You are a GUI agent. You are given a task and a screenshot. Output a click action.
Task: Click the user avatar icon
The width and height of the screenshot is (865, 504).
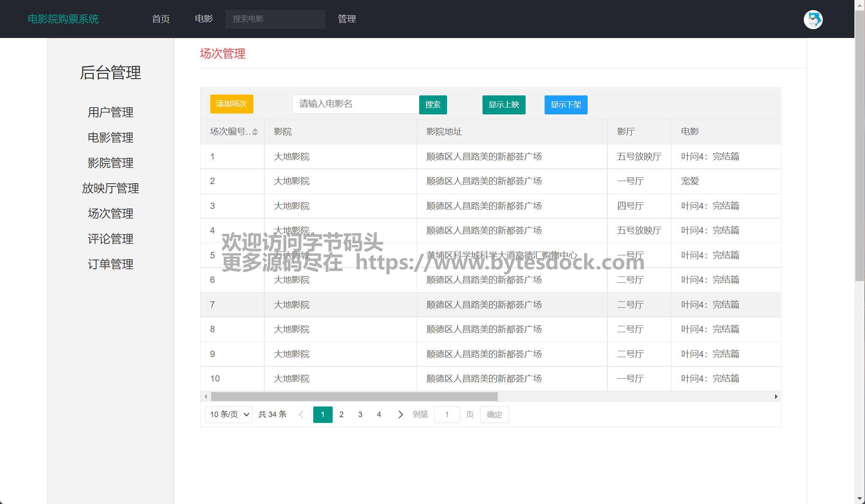813,19
